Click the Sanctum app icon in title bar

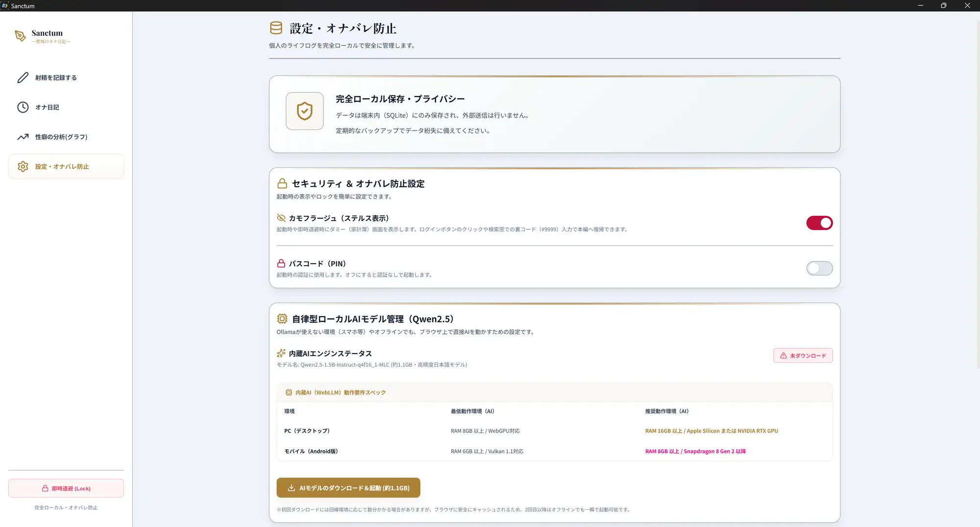[5, 5]
